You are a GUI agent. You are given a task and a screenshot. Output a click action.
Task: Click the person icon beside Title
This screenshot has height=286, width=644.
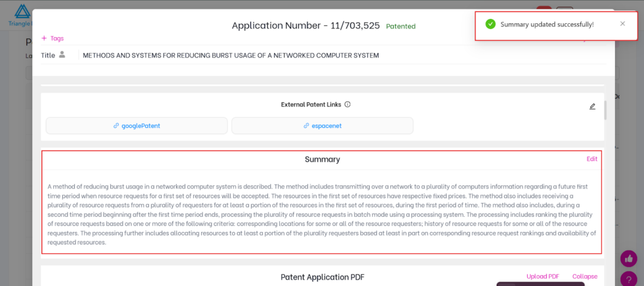tap(62, 55)
